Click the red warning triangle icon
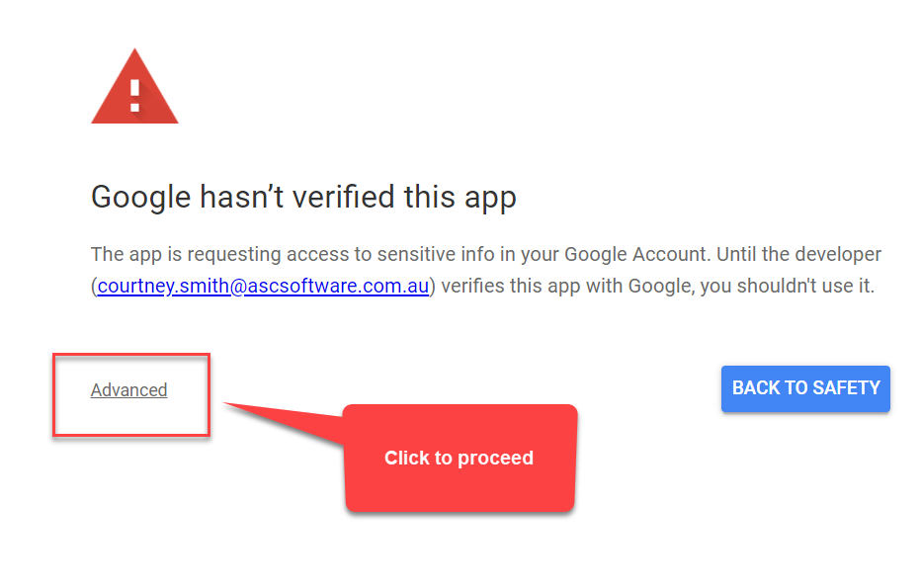This screenshot has width=921, height=588. [134, 86]
